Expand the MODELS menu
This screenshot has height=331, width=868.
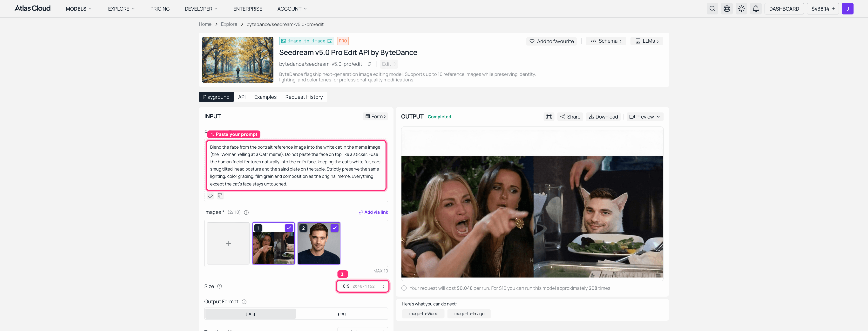click(79, 9)
